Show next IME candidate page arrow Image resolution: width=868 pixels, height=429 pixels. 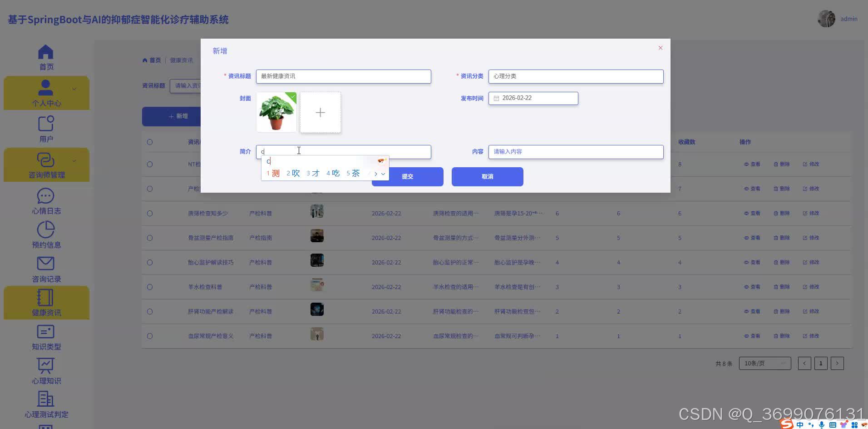376,174
